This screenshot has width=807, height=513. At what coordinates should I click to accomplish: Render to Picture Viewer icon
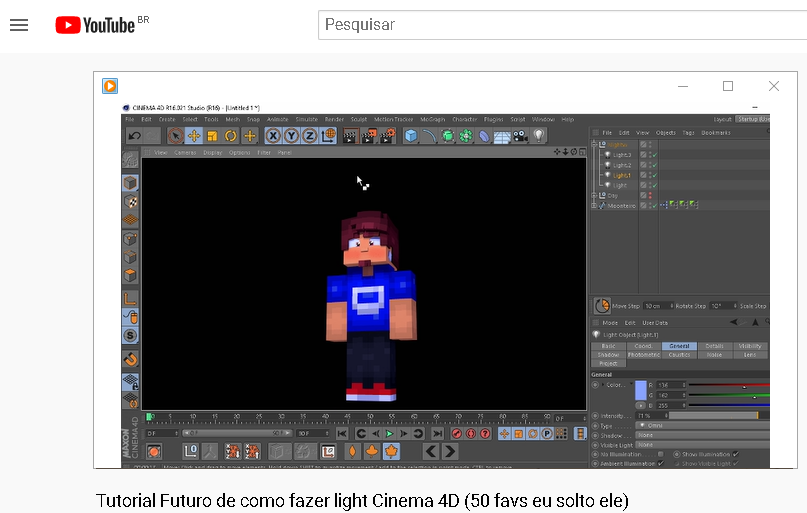tap(369, 136)
